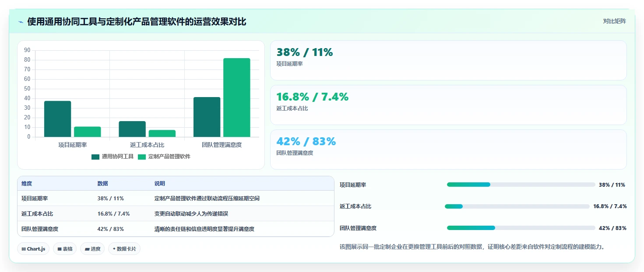644x272 pixels.
Task: Click the 说明 table header
Action: coord(160,184)
